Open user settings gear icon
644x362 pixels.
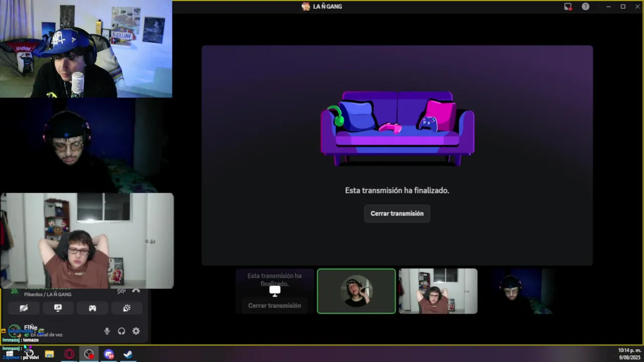(136, 331)
